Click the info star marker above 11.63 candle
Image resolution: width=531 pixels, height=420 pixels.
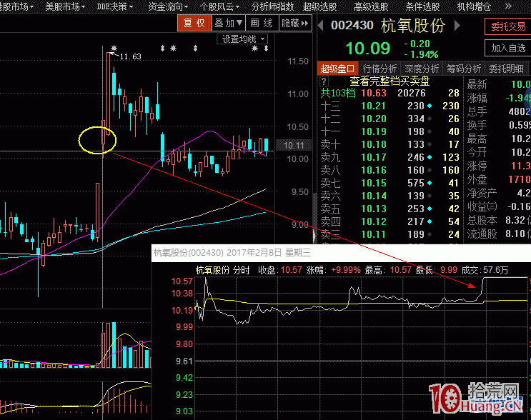(114, 49)
